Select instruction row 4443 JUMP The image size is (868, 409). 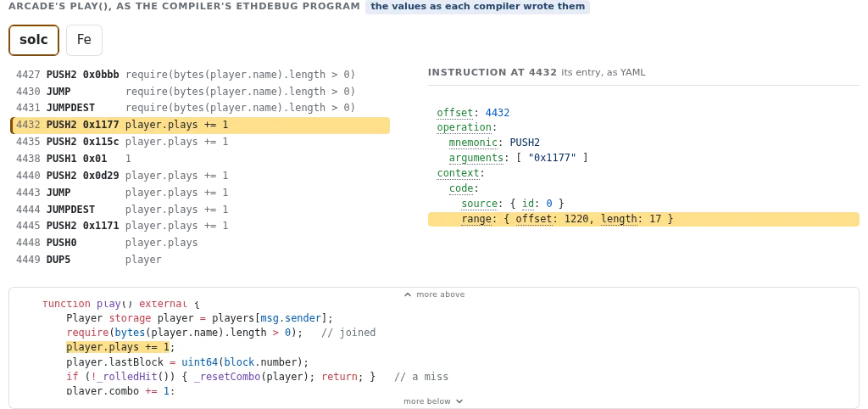pos(200,193)
